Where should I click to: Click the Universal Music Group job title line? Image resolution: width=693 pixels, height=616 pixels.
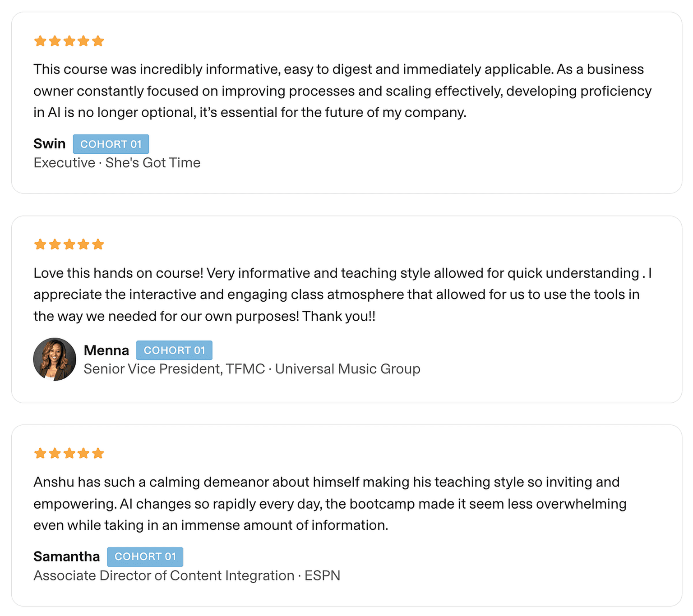(x=252, y=369)
